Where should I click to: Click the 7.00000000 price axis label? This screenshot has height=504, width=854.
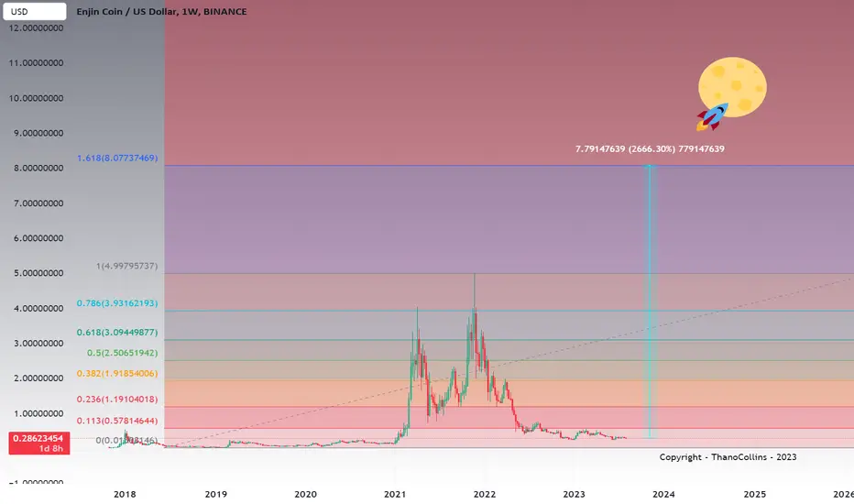(x=38, y=203)
